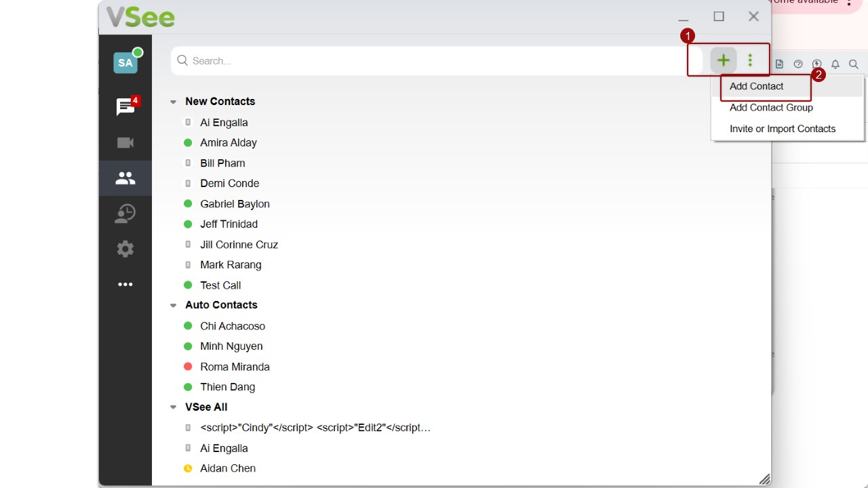Click the sidebar ellipsis more icon
The width and height of the screenshot is (868, 488).
125,284
